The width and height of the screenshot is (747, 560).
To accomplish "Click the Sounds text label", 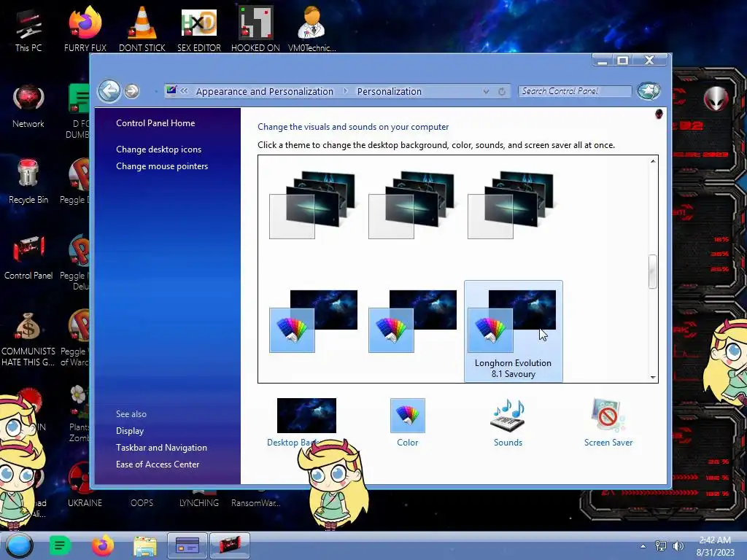I will (x=508, y=443).
